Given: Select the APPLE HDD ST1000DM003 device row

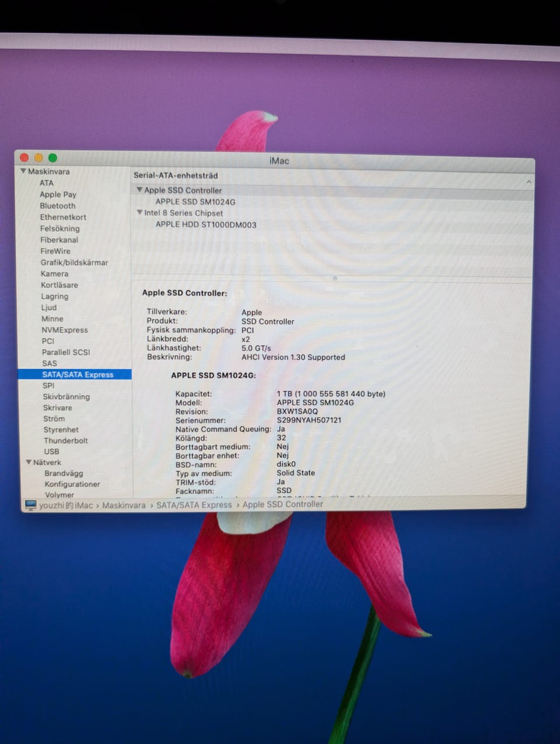Looking at the screenshot, I should pyautogui.click(x=206, y=225).
